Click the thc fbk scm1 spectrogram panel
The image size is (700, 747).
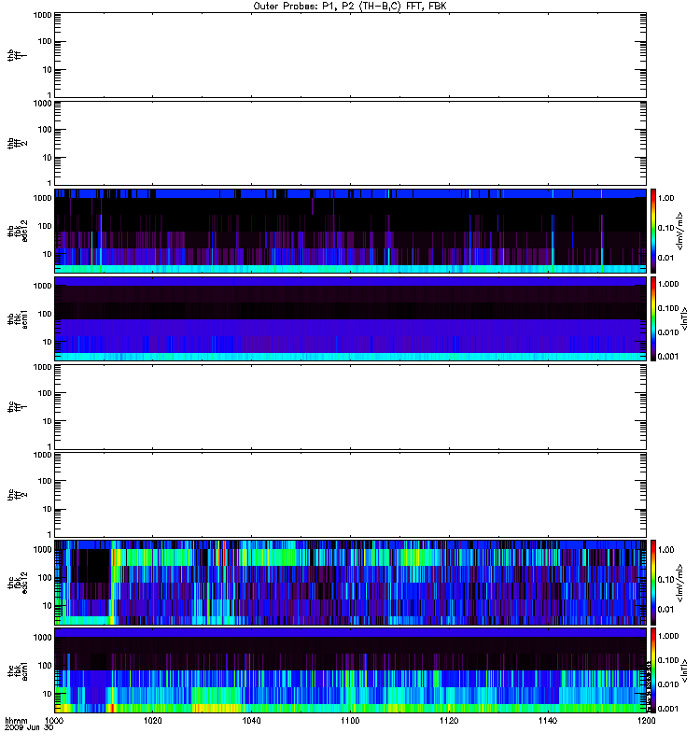[x=350, y=670]
